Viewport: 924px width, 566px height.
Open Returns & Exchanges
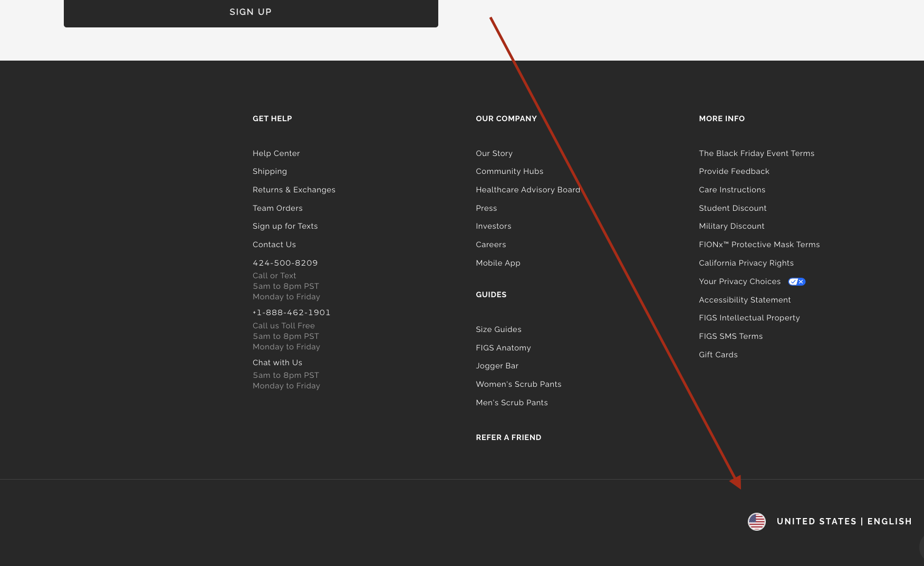click(x=294, y=190)
